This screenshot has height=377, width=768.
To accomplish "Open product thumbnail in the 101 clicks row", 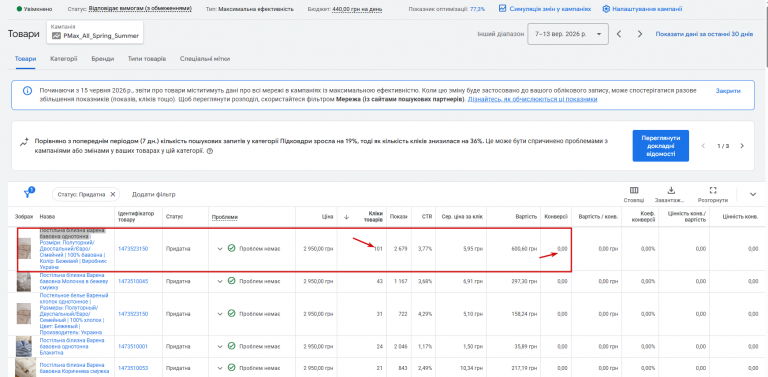I will (24, 249).
